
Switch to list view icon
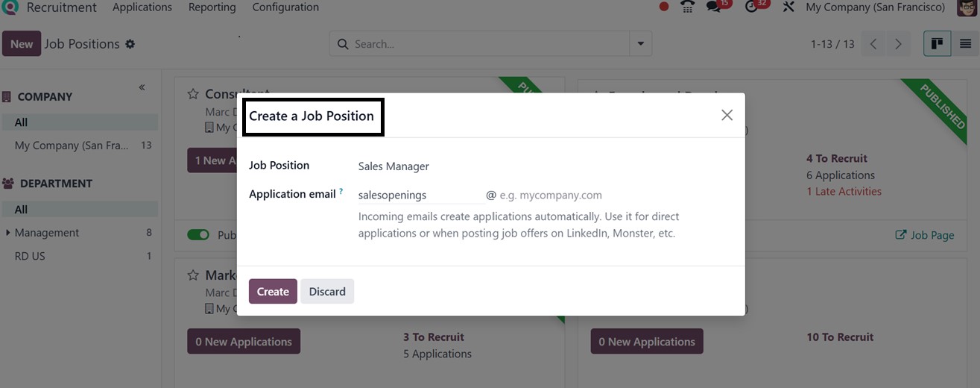tap(965, 44)
